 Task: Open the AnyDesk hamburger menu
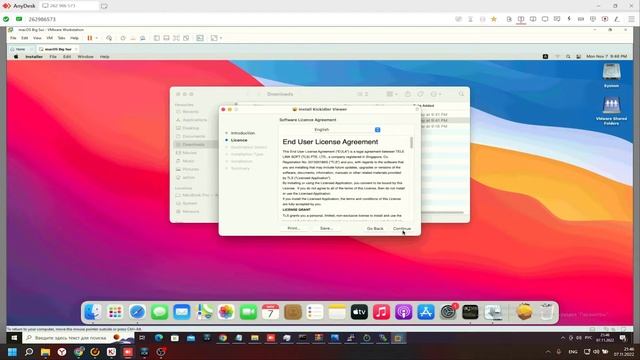631,19
